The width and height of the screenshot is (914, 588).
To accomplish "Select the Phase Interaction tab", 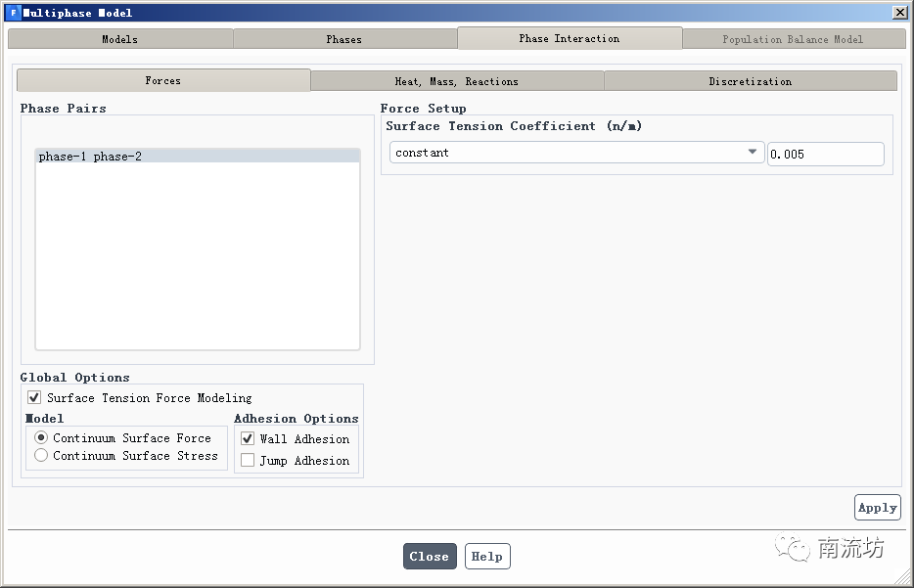I will (570, 38).
